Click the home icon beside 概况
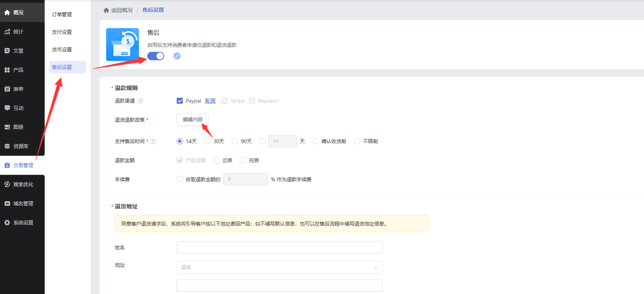The width and height of the screenshot is (644, 294). (7, 13)
